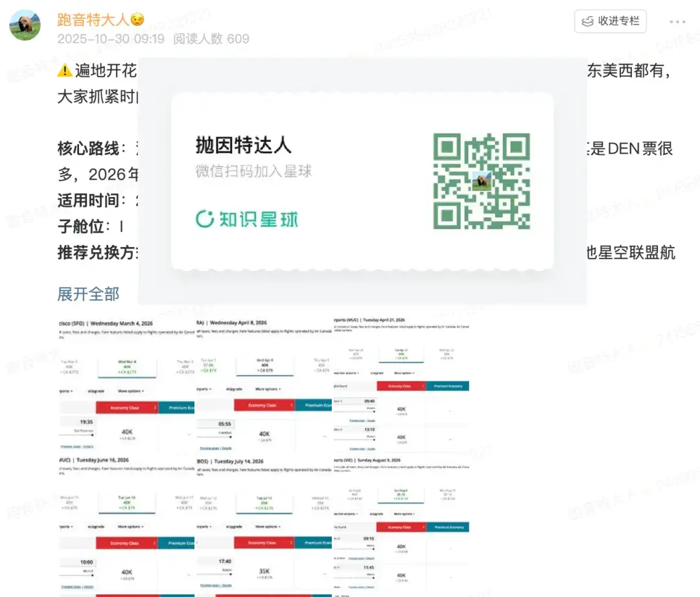700x597 pixels.
Task: Select the Sat Aug 9 fare date
Action: point(399,493)
